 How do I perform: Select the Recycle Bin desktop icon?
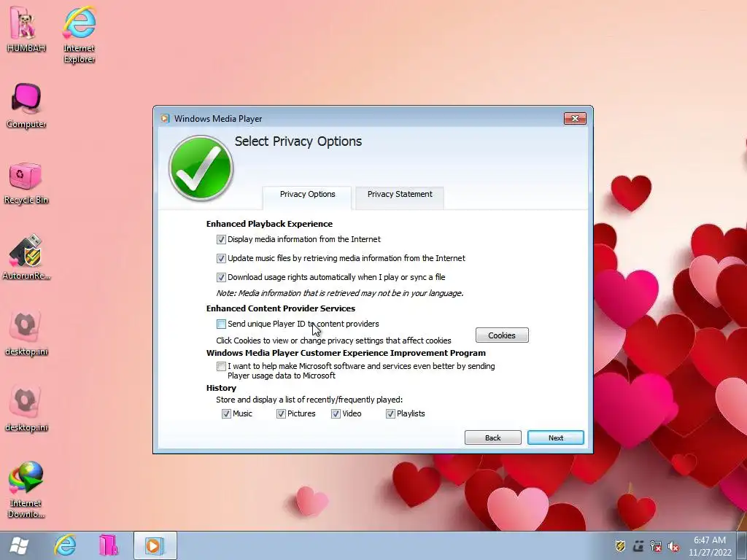click(x=26, y=183)
